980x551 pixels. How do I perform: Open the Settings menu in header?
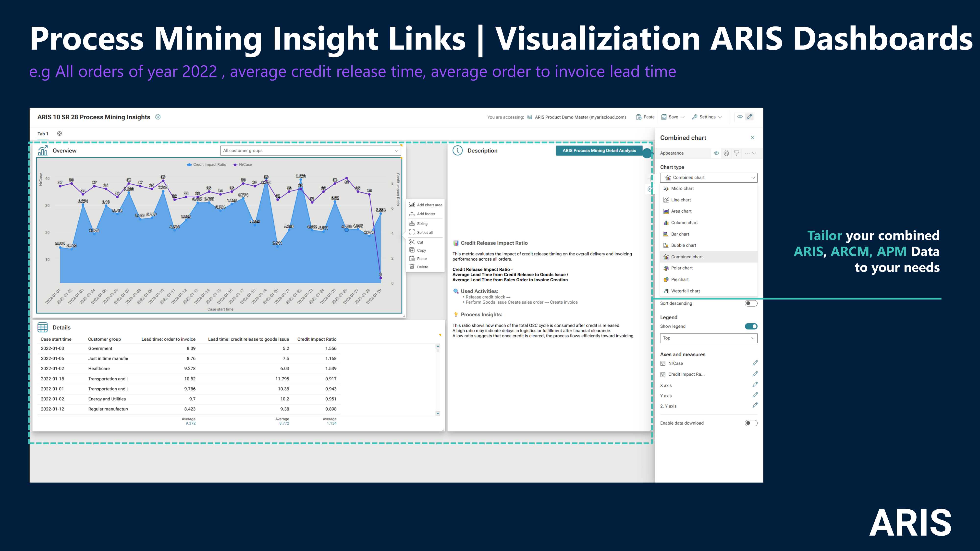(x=703, y=117)
